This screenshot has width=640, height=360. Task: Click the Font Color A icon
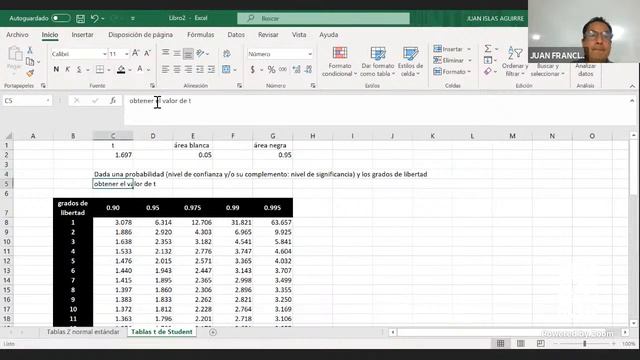point(140,69)
